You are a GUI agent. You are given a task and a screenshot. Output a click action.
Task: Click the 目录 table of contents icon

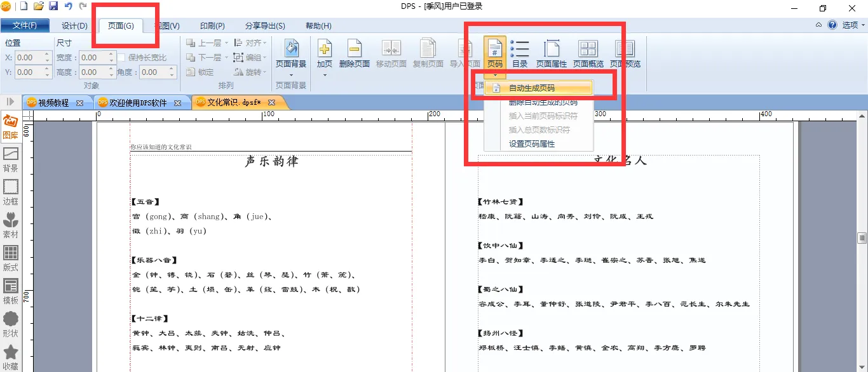pyautogui.click(x=520, y=53)
